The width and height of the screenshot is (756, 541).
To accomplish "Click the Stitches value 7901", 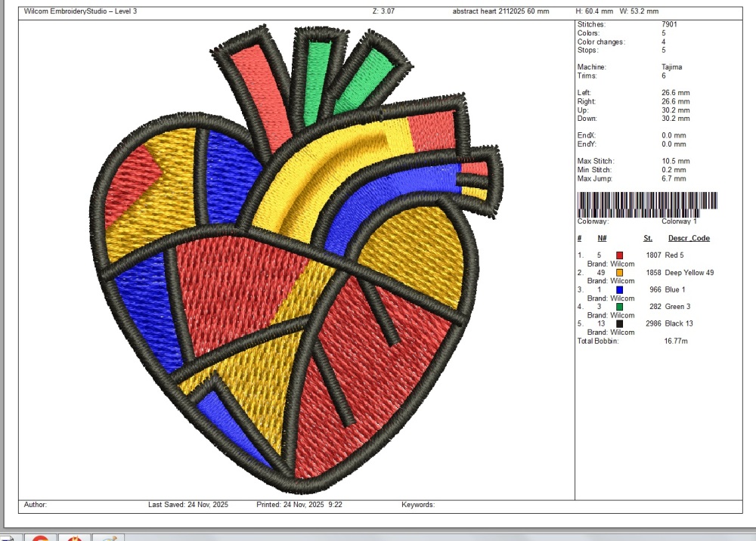I will [669, 25].
